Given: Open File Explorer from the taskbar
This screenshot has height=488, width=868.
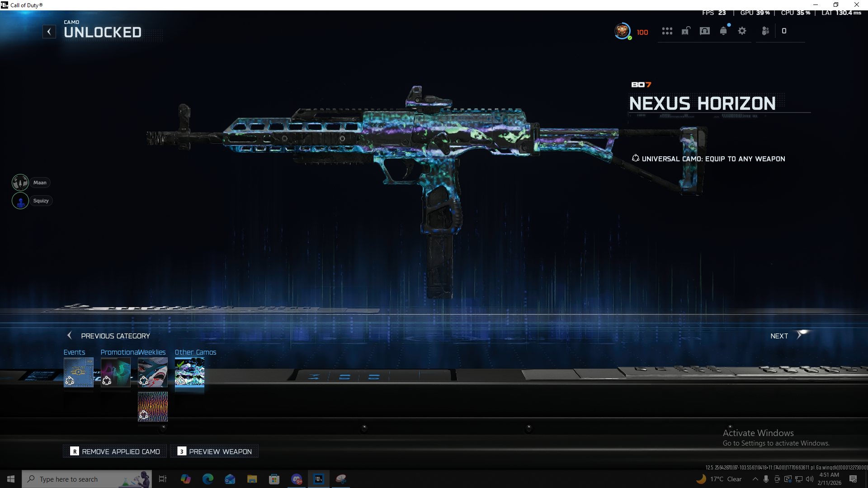Looking at the screenshot, I should [252, 479].
